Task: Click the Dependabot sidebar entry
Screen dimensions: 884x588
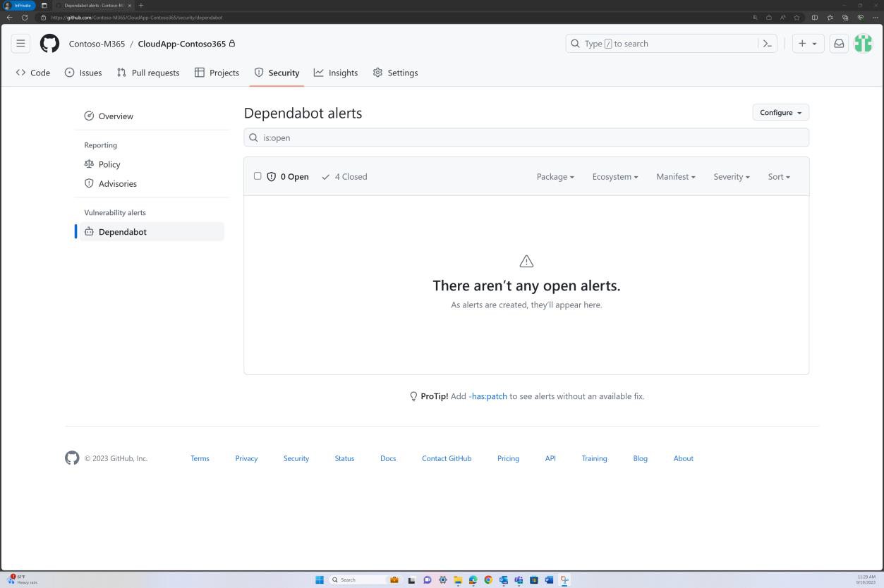Action: [x=123, y=231]
